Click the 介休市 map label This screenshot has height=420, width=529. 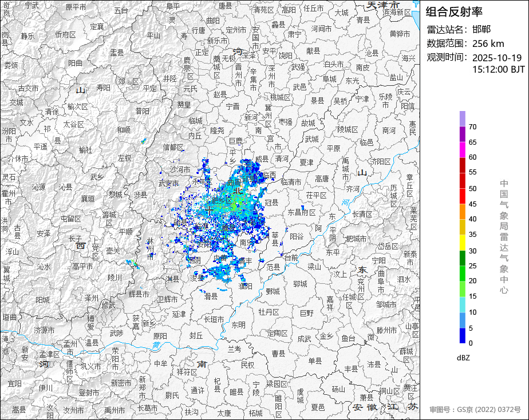click(x=18, y=158)
